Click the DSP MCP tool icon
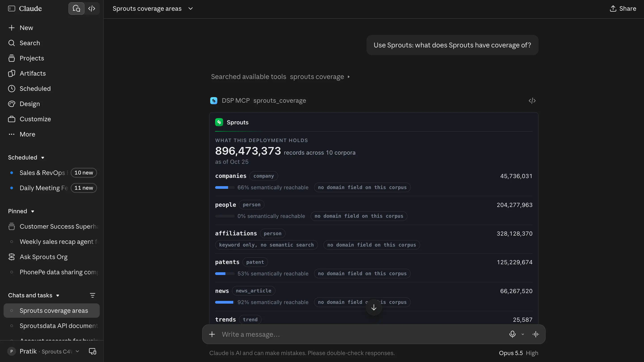Viewport: 644px width, 362px height. (x=214, y=101)
